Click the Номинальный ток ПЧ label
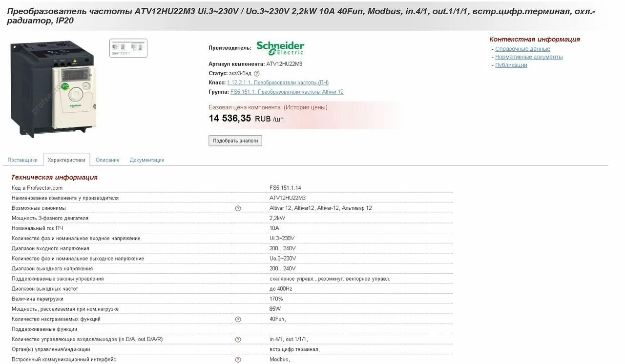 point(37,228)
